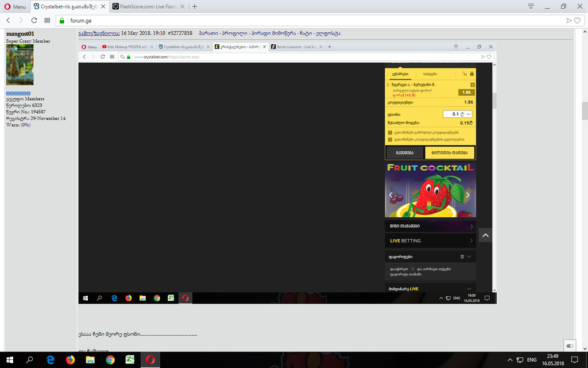
Task: Open the გამოგზავნილია post link
Action: (99, 33)
